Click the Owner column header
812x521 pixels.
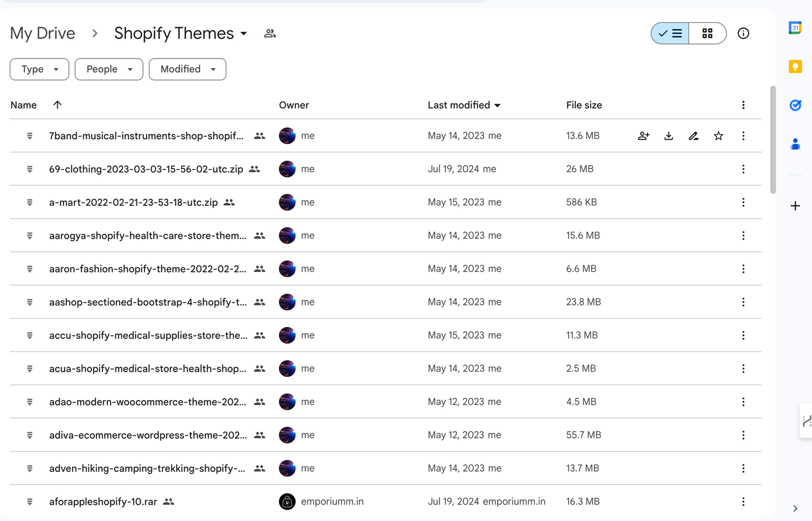(294, 105)
